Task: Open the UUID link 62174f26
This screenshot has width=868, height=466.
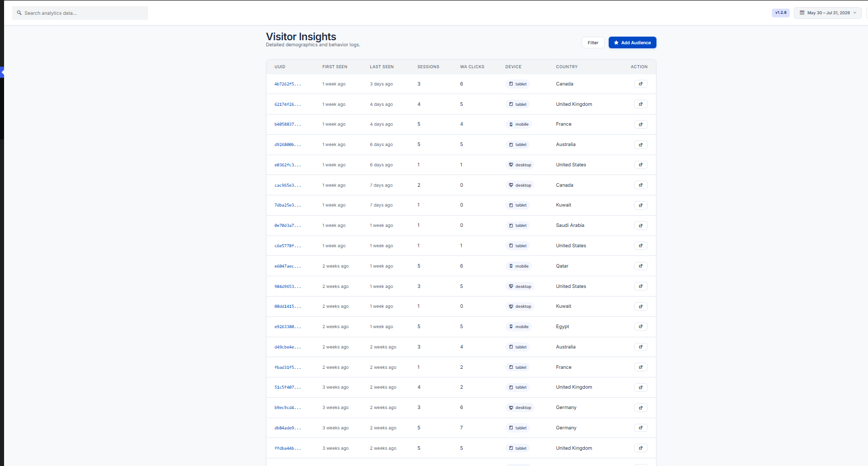Action: pos(288,104)
